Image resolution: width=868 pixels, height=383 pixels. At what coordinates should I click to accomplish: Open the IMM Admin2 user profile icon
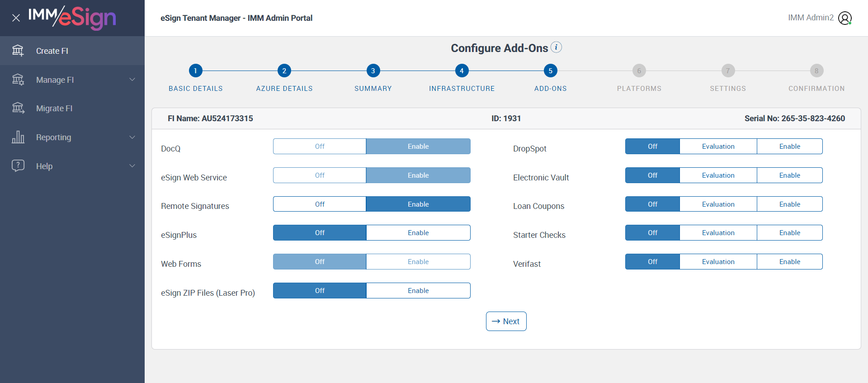point(844,18)
